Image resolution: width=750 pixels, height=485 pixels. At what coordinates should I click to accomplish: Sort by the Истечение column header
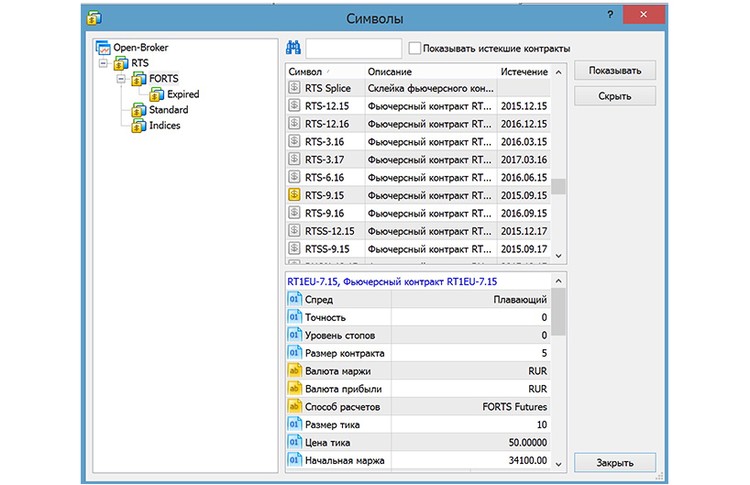click(x=524, y=71)
